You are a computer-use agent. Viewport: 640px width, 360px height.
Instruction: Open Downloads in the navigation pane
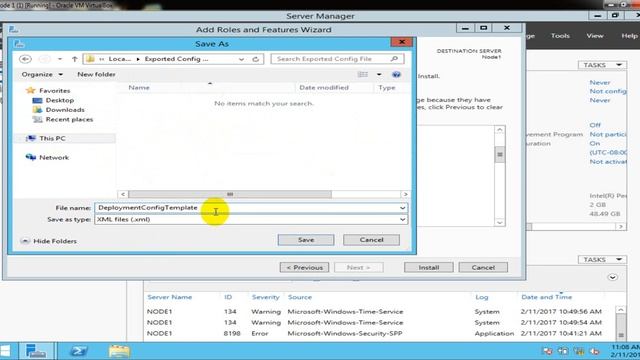65,110
